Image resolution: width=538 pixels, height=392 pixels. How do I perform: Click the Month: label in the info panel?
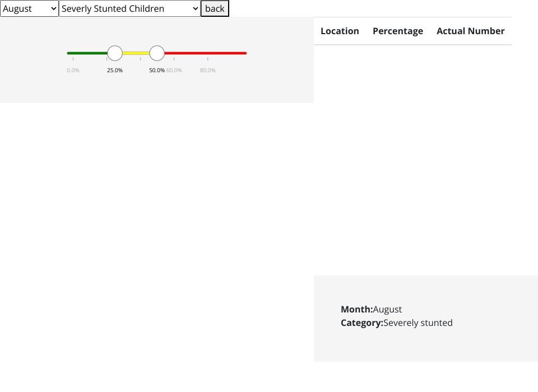point(356,309)
